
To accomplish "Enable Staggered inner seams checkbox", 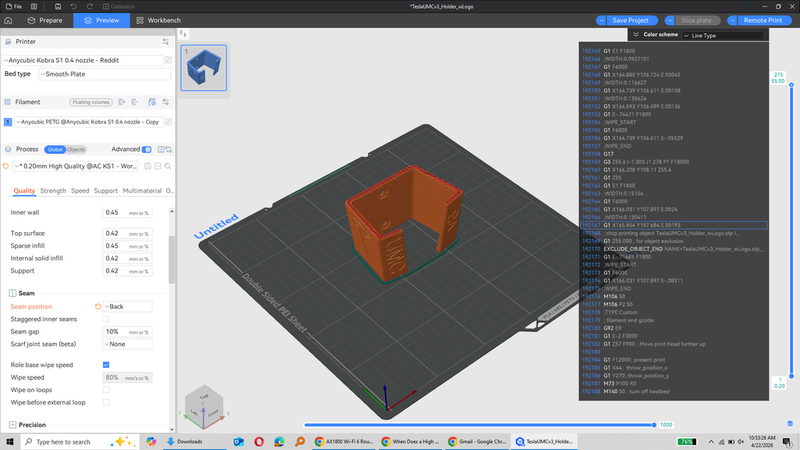I will (x=107, y=318).
